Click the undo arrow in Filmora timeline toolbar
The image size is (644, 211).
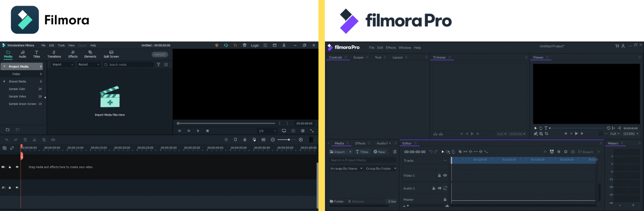tap(7, 140)
